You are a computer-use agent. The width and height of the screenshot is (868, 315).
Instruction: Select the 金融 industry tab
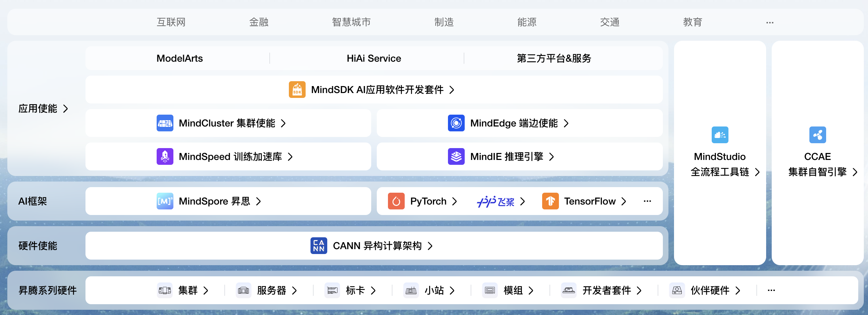click(259, 22)
